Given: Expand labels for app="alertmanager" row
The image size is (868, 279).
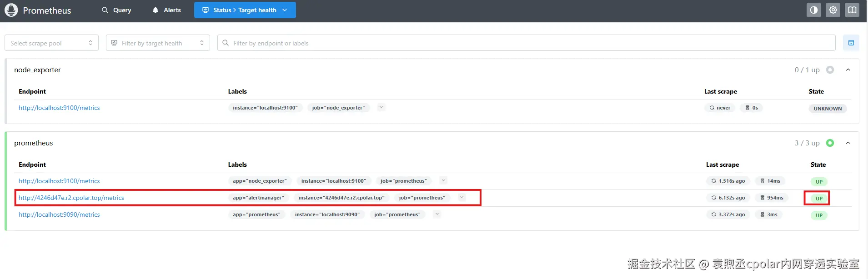Looking at the screenshot, I should click(x=462, y=197).
